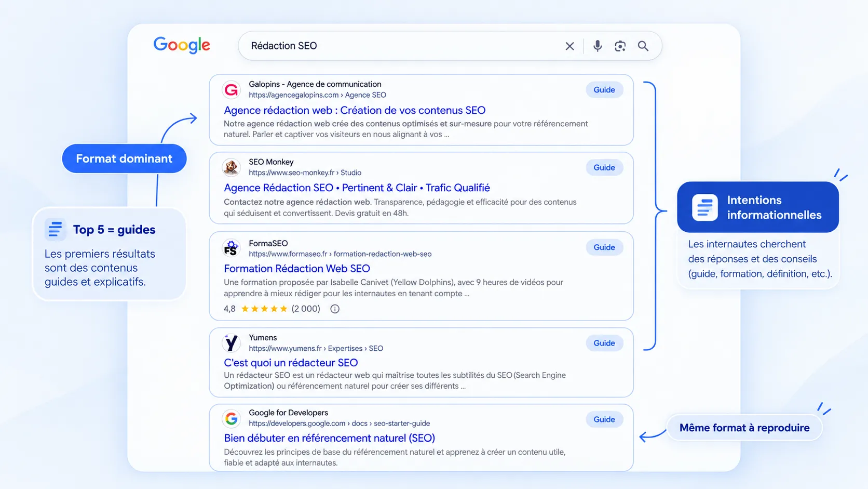
Task: Click the Guide badge on the FormaSEO result
Action: [x=604, y=247]
